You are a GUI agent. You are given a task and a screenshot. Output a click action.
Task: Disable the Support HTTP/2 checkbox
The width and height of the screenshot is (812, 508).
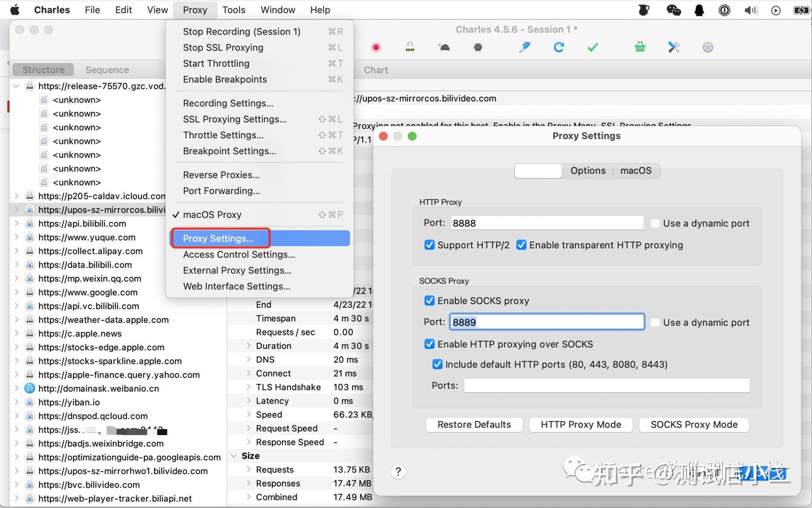(x=430, y=245)
